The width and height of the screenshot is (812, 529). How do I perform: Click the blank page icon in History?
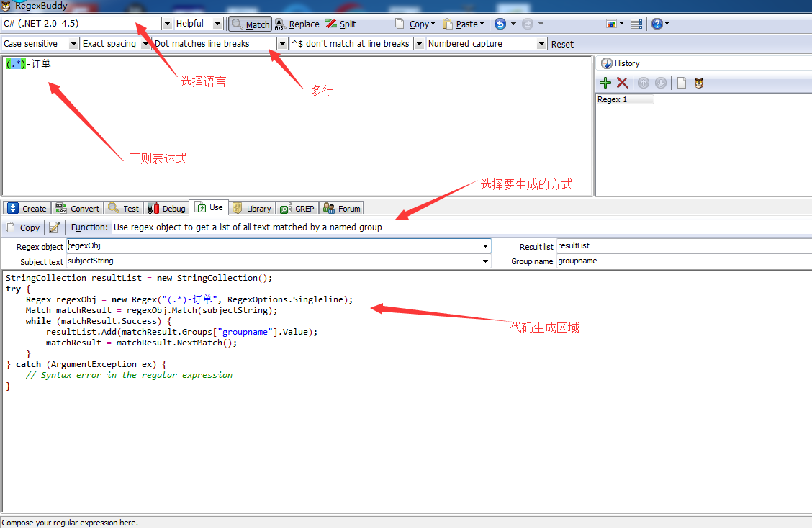(x=682, y=83)
